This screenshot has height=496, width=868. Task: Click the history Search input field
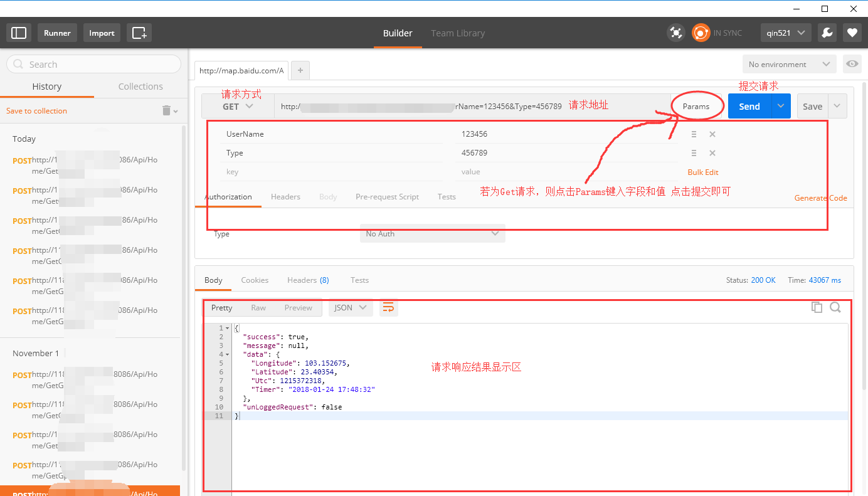(94, 64)
